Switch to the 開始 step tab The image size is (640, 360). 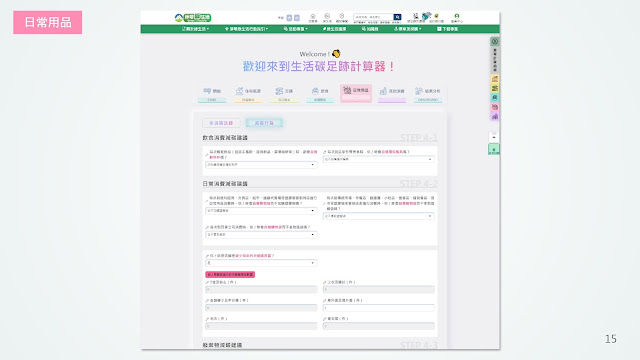pyautogui.click(x=212, y=94)
